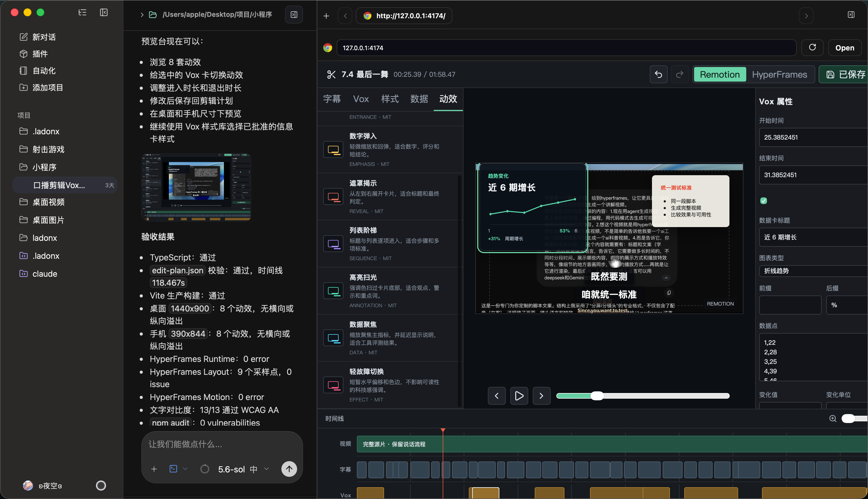This screenshot has width=868, height=499.
Task: Send the chat message with arrow button
Action: pyautogui.click(x=289, y=468)
